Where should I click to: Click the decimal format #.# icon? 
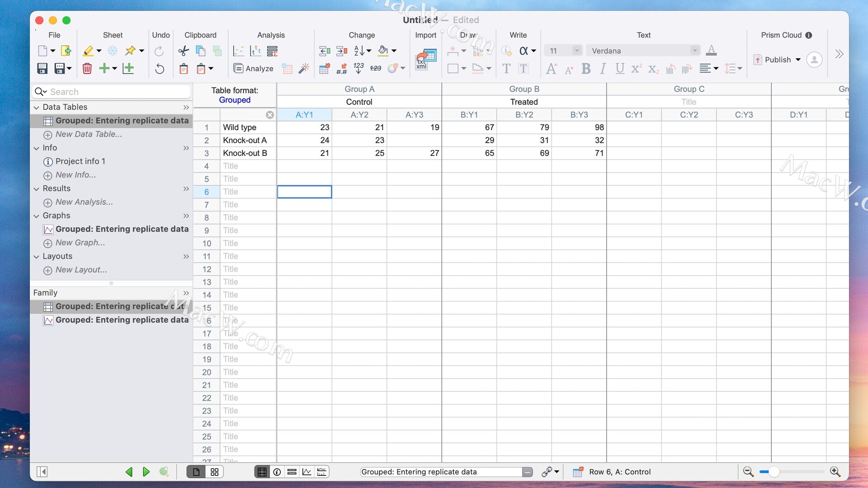pos(342,69)
